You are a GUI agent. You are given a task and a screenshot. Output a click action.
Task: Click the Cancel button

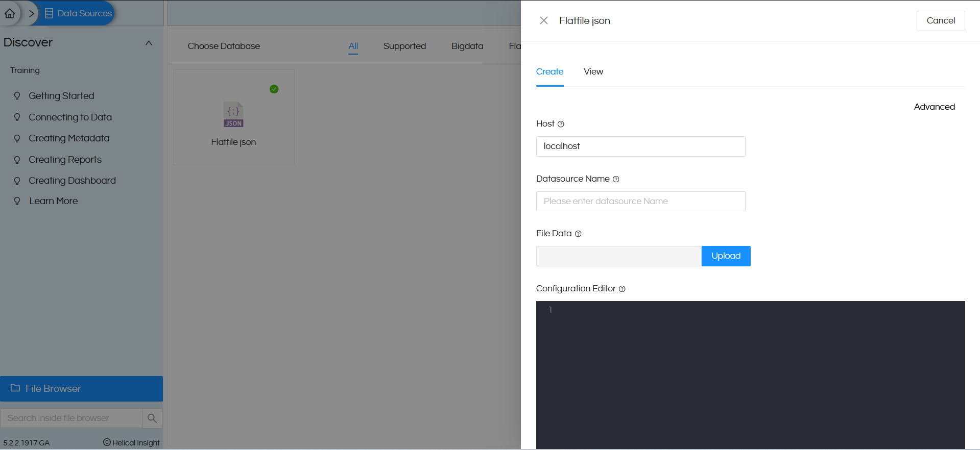[941, 21]
